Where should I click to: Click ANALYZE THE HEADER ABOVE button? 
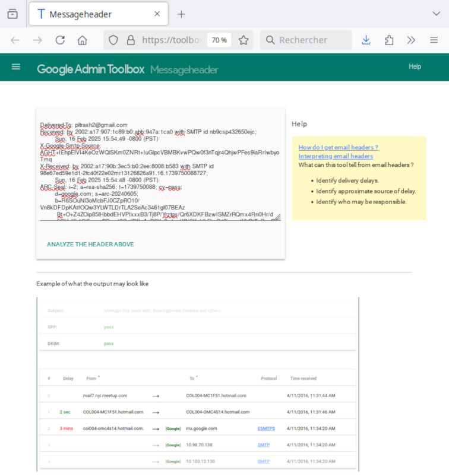pos(90,245)
